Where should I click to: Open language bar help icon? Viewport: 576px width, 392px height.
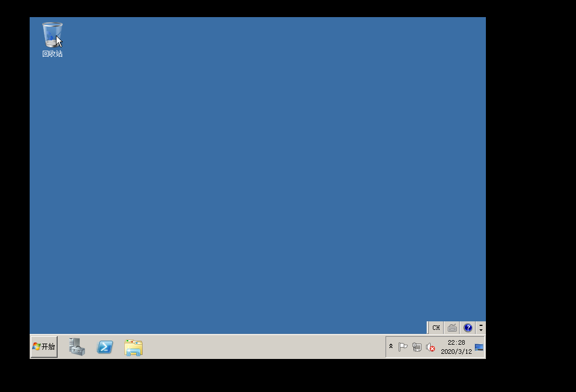pos(468,328)
